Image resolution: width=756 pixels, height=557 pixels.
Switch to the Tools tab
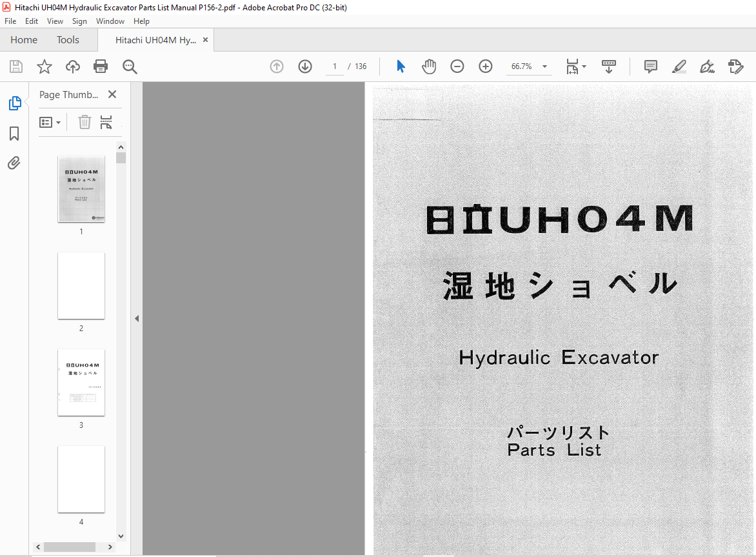[68, 40]
